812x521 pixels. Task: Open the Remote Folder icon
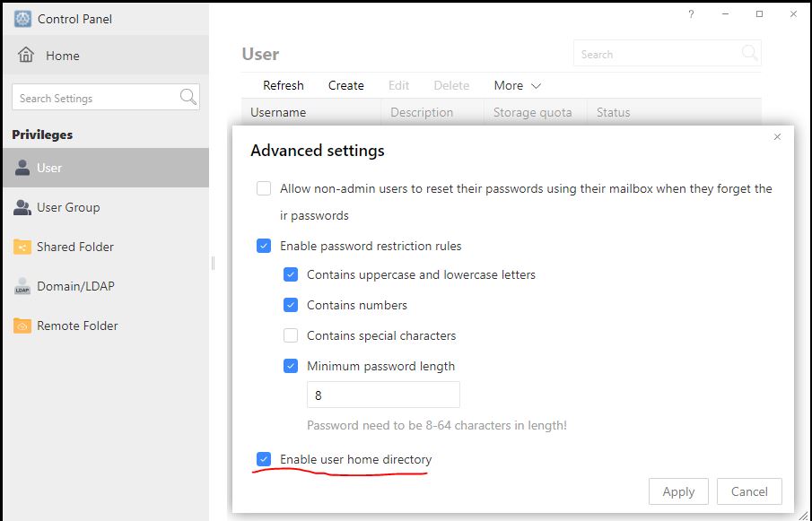[22, 326]
